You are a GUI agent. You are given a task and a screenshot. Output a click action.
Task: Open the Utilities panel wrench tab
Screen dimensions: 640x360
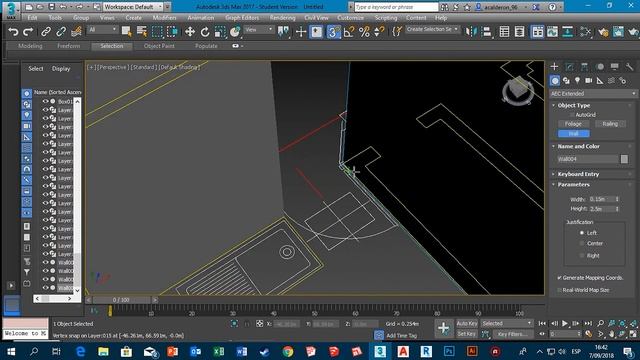(629, 67)
